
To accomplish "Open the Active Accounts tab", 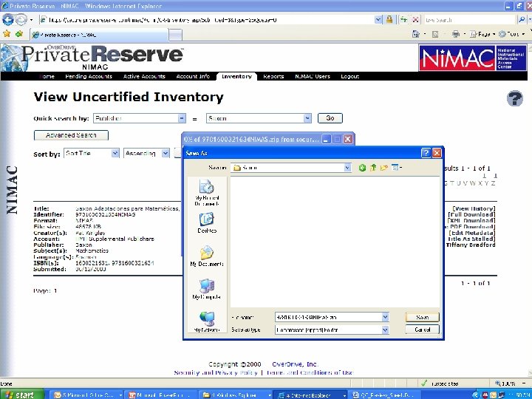I will coord(144,76).
